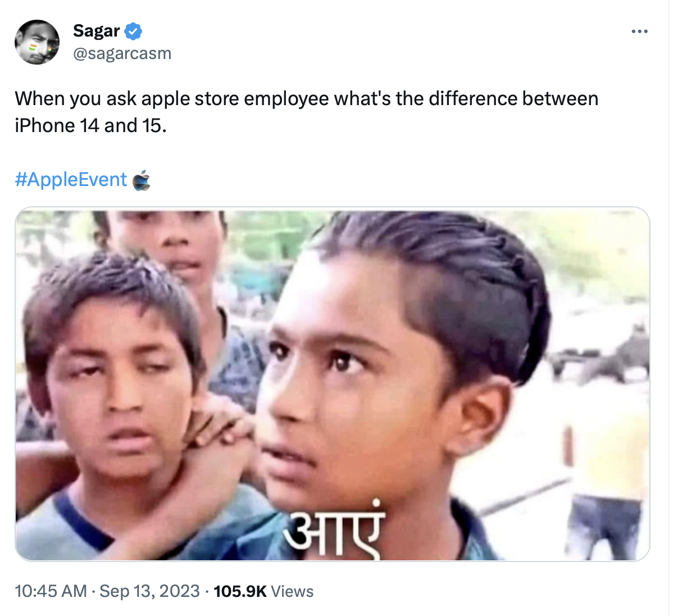Click the 105.9K view count number
Image resolution: width=673 pixels, height=616 pixels.
coord(240,591)
